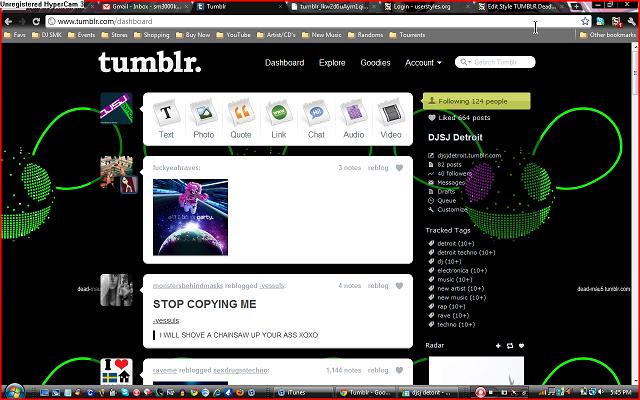Reblog the STOP COPYING ME post
Image resolution: width=640 pixels, height=400 pixels.
[378, 286]
